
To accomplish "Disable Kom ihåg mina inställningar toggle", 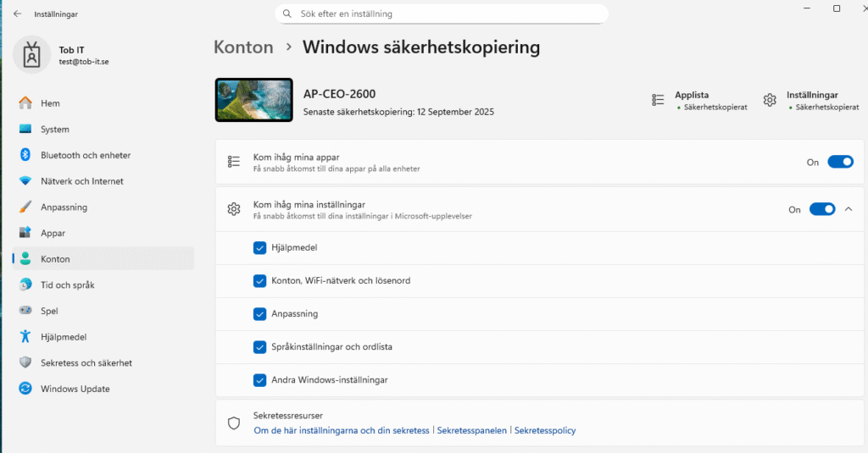I will (x=821, y=209).
